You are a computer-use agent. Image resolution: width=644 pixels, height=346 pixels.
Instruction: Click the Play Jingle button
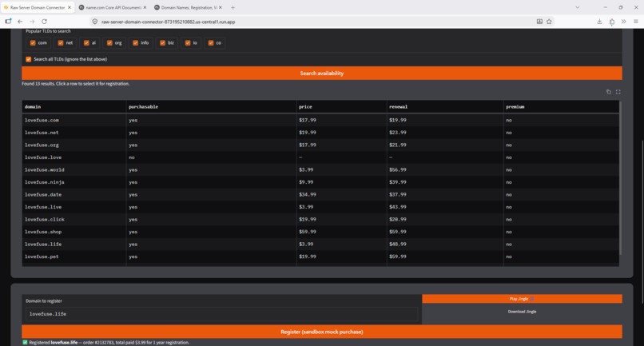(522, 299)
